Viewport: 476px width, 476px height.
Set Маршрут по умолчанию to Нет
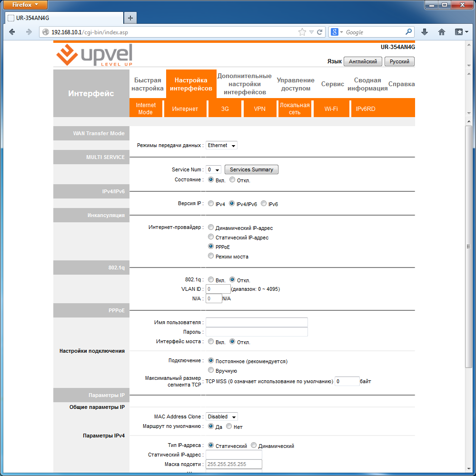click(229, 426)
